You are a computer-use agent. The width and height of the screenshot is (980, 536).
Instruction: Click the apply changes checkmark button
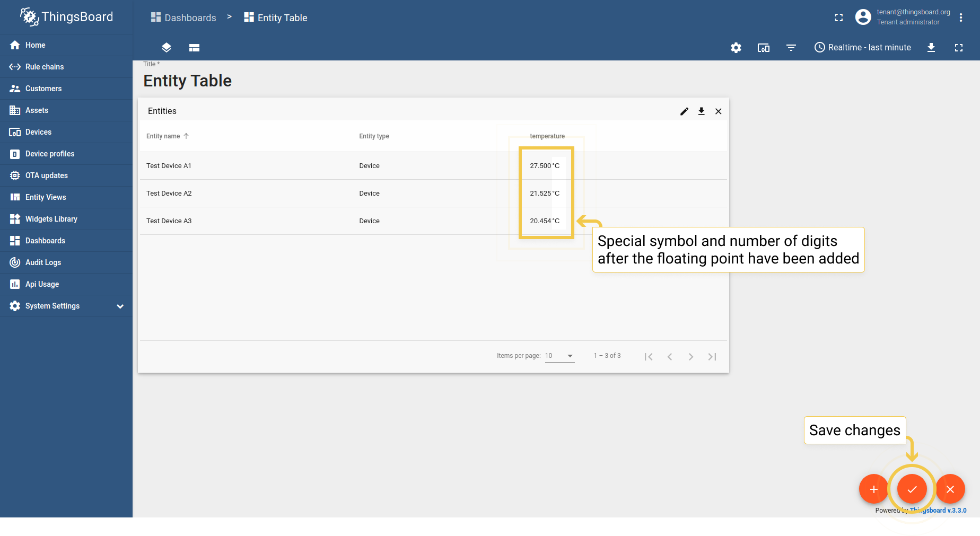click(x=912, y=489)
